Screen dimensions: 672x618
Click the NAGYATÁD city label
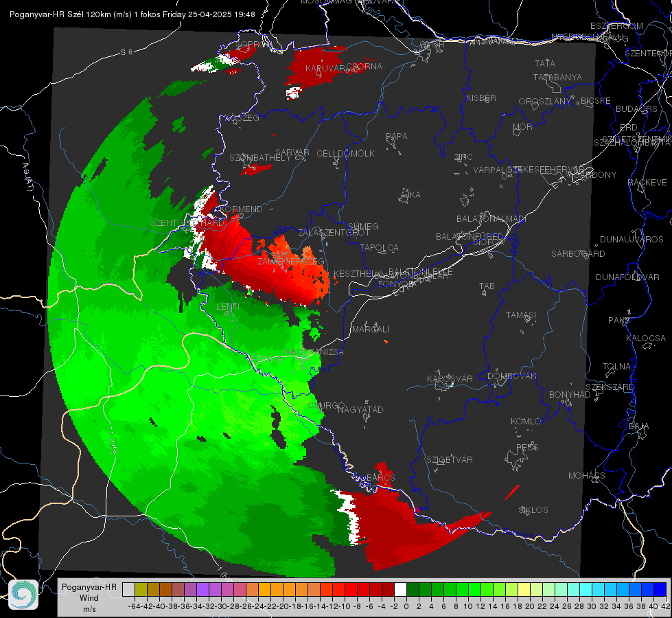pyautogui.click(x=360, y=409)
